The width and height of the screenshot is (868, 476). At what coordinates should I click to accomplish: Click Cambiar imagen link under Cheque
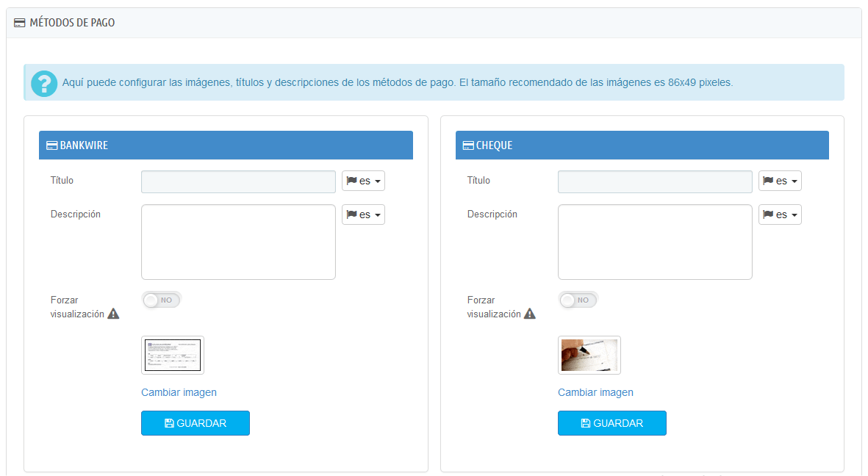coord(595,392)
